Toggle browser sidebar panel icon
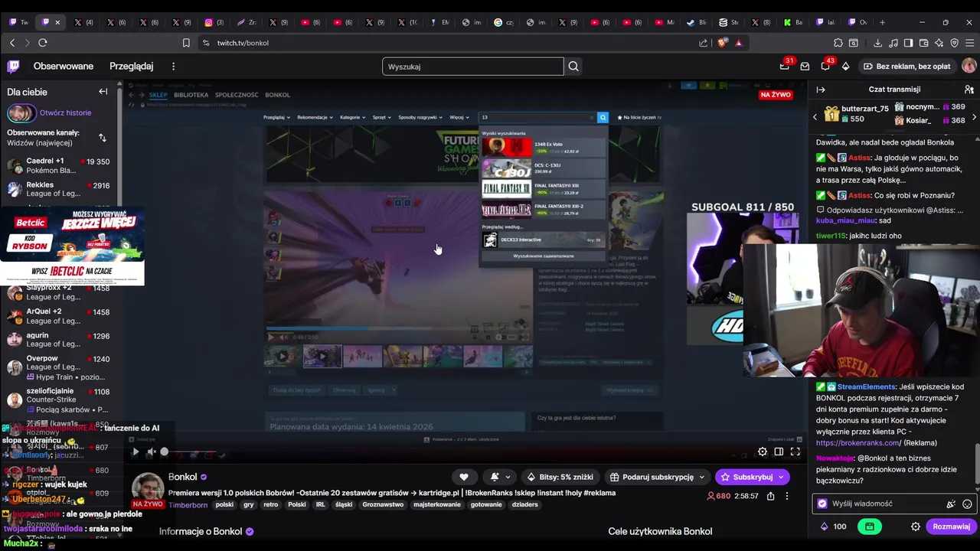The width and height of the screenshot is (980, 551). pos(908,43)
